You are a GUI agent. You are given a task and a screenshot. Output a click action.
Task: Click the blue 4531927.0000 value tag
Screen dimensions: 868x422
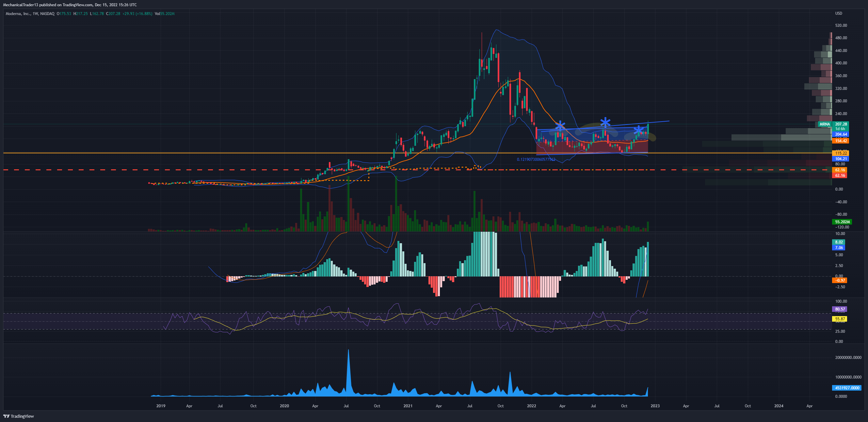click(847, 388)
